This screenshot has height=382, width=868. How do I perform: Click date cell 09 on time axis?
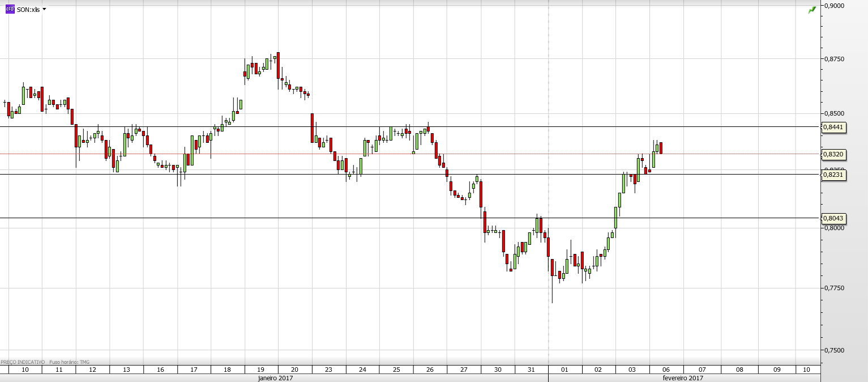[x=777, y=370]
